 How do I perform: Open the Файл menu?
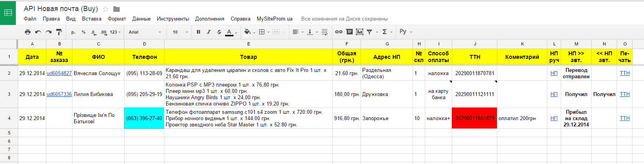pyautogui.click(x=30, y=19)
